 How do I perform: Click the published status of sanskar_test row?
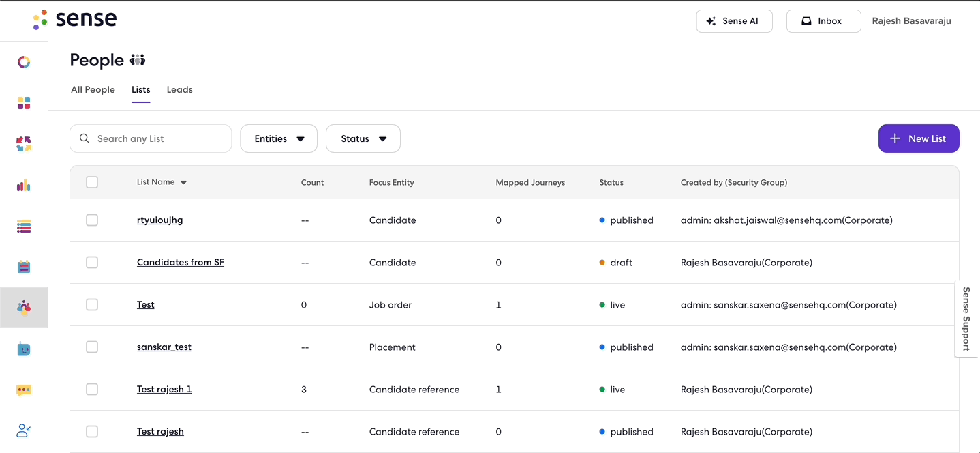626,347
